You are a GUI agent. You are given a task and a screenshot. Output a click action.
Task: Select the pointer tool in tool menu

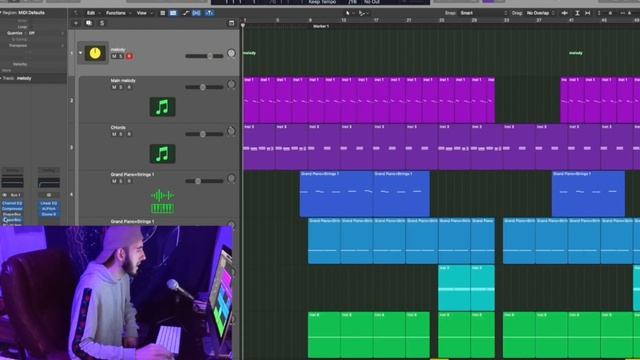coord(349,13)
